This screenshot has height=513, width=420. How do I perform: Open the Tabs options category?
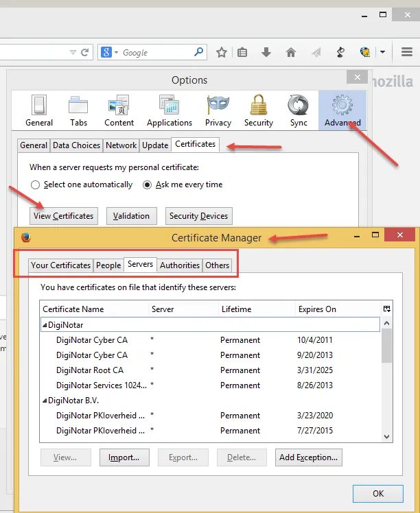78,110
